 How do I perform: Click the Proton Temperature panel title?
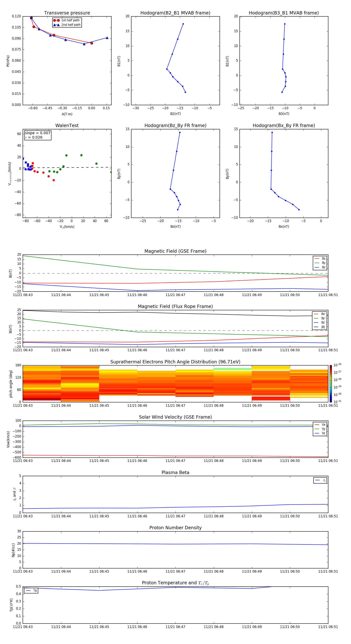pyautogui.click(x=175, y=583)
